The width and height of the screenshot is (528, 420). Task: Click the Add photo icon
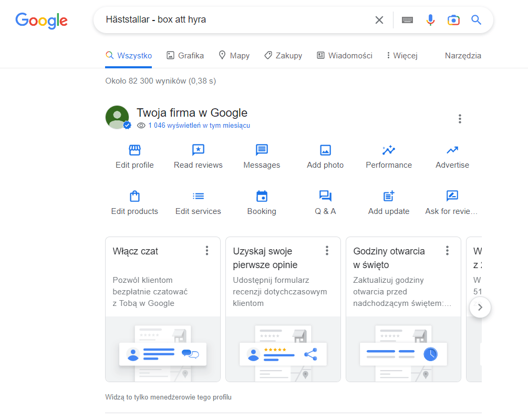325,150
